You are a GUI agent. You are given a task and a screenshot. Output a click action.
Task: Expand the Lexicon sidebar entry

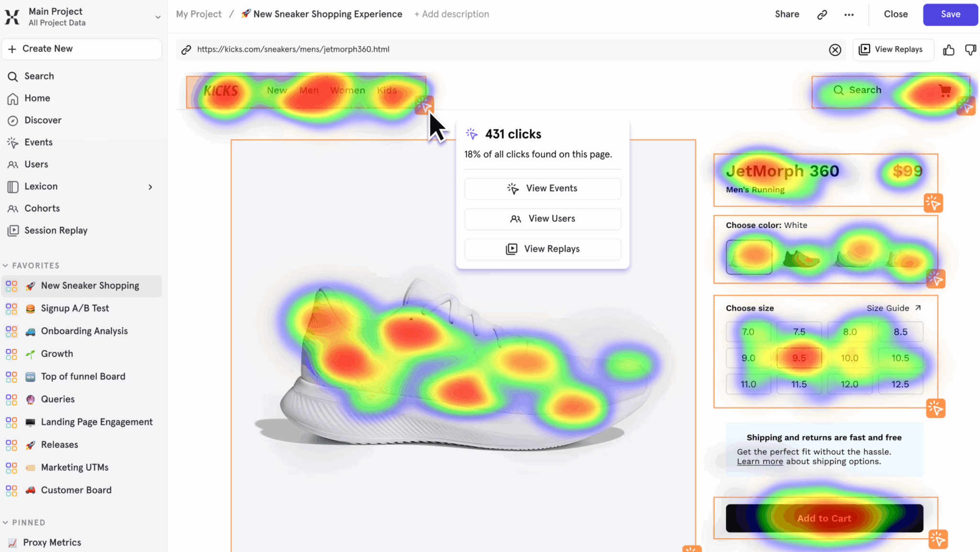pyautogui.click(x=150, y=187)
